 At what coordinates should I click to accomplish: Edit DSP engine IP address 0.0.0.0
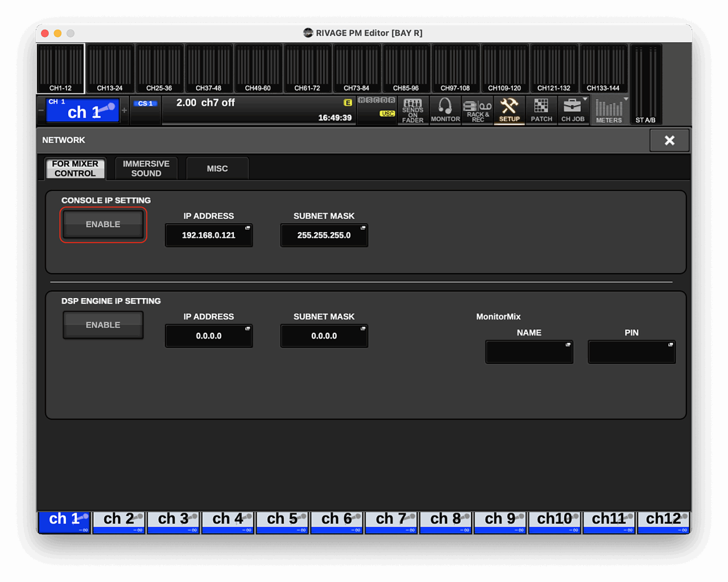tap(209, 336)
